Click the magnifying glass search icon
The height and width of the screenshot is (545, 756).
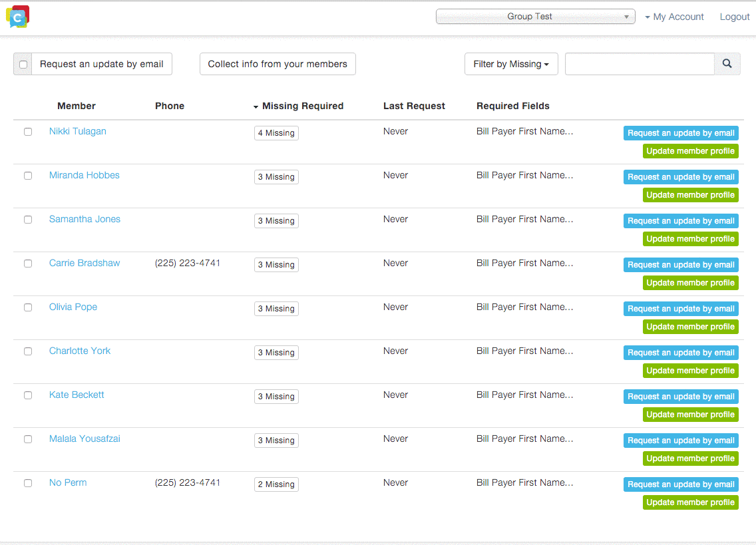(x=727, y=64)
